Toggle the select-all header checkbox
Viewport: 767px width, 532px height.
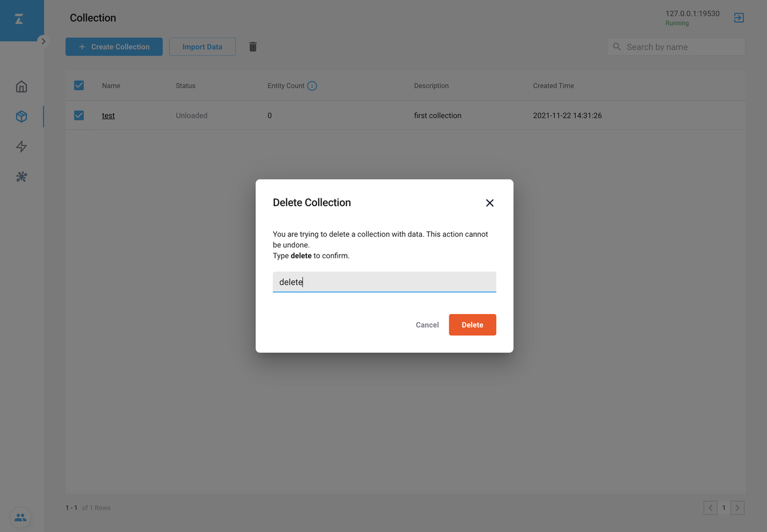coord(79,86)
